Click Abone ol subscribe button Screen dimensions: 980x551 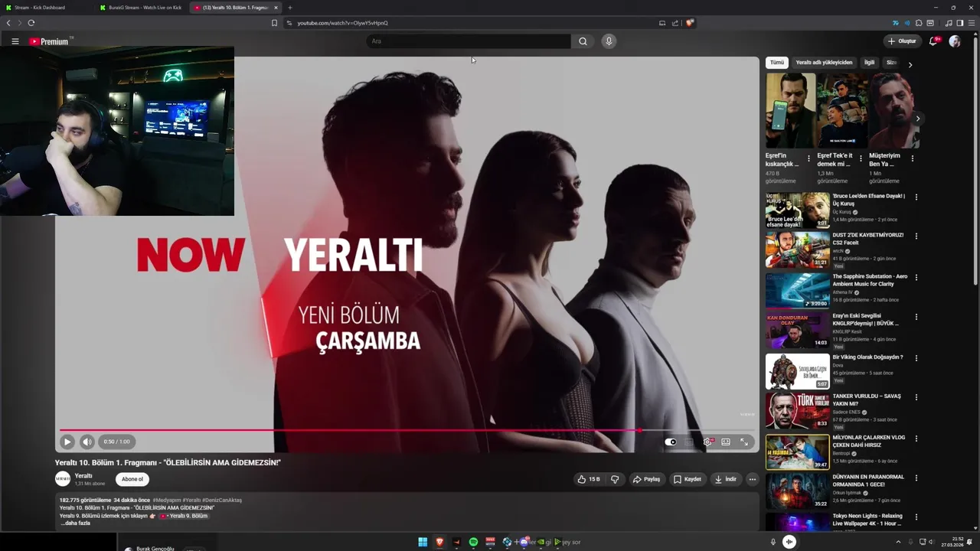pos(132,479)
